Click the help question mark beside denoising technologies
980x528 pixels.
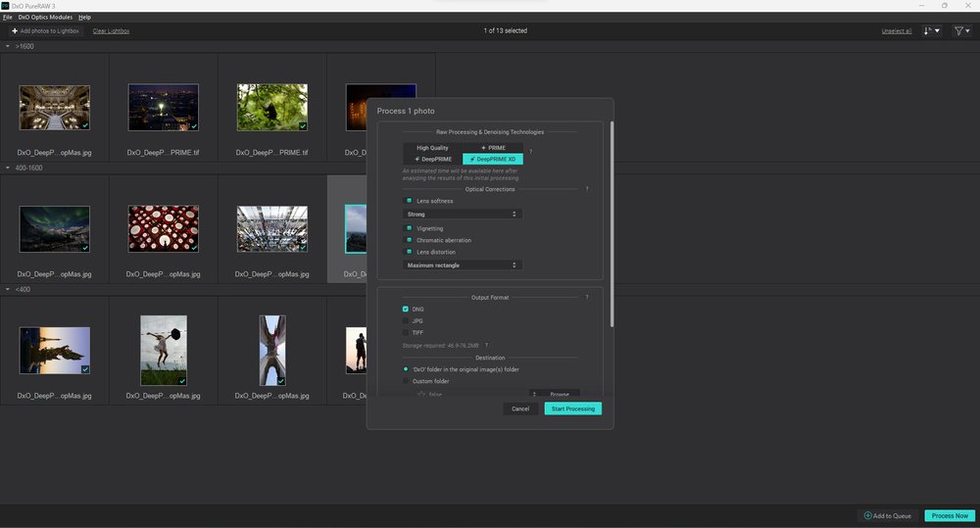click(x=530, y=152)
